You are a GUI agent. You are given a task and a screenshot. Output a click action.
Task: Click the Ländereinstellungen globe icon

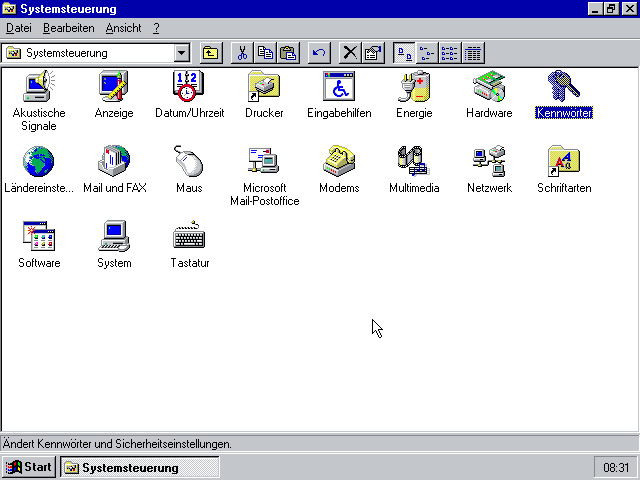tap(39, 161)
